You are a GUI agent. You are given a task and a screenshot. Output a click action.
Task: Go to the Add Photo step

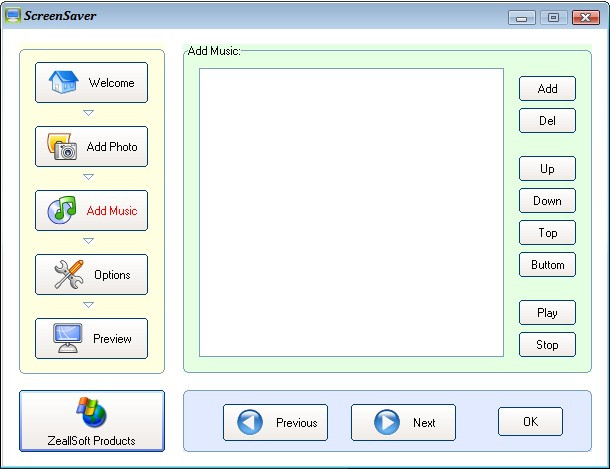91,147
